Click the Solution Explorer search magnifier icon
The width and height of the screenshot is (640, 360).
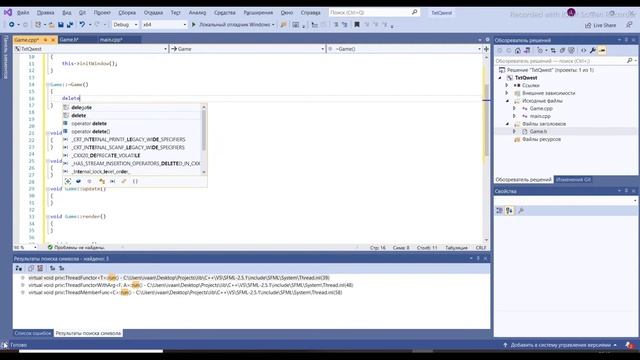[x=629, y=61]
